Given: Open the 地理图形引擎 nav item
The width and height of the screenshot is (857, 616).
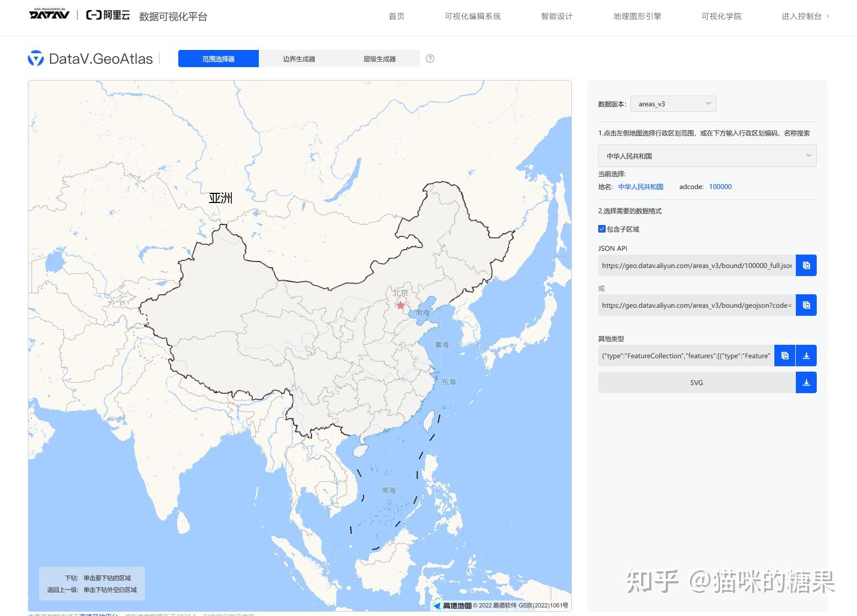Looking at the screenshot, I should point(637,16).
